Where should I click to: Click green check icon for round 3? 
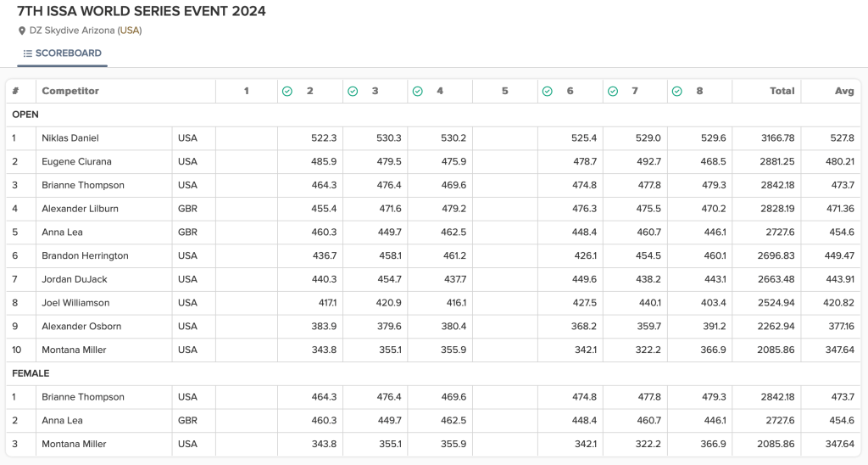(x=353, y=91)
